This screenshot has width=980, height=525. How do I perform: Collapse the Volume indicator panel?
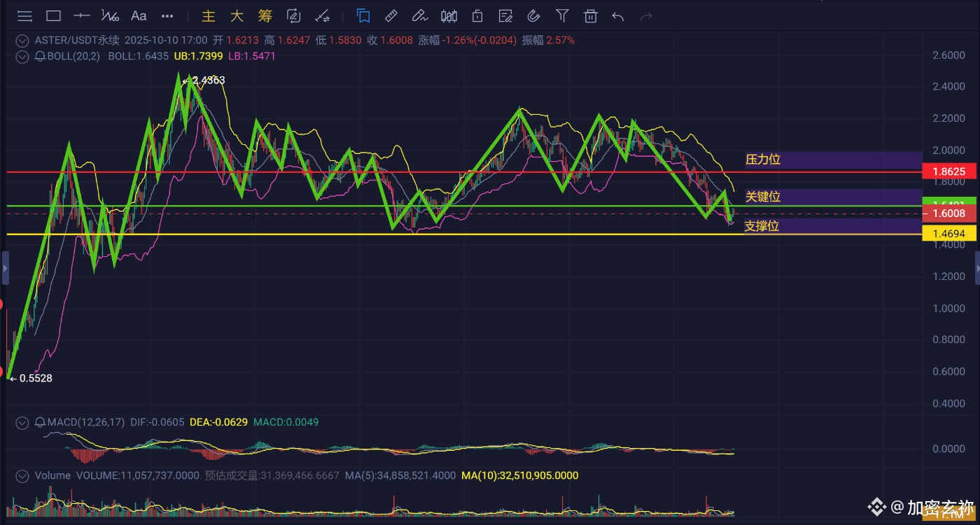23,475
